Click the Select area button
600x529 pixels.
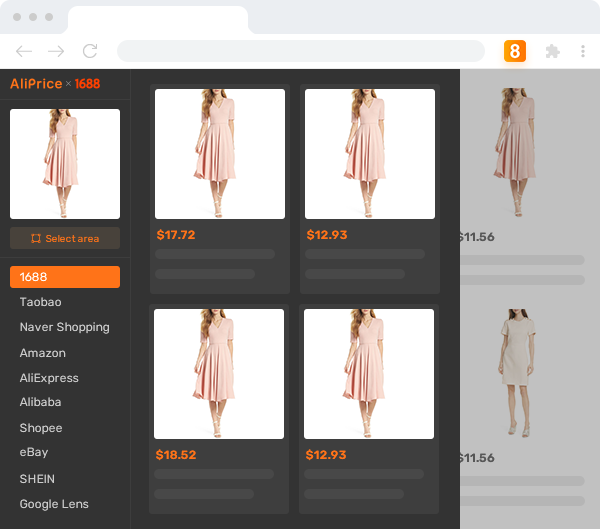[65, 238]
